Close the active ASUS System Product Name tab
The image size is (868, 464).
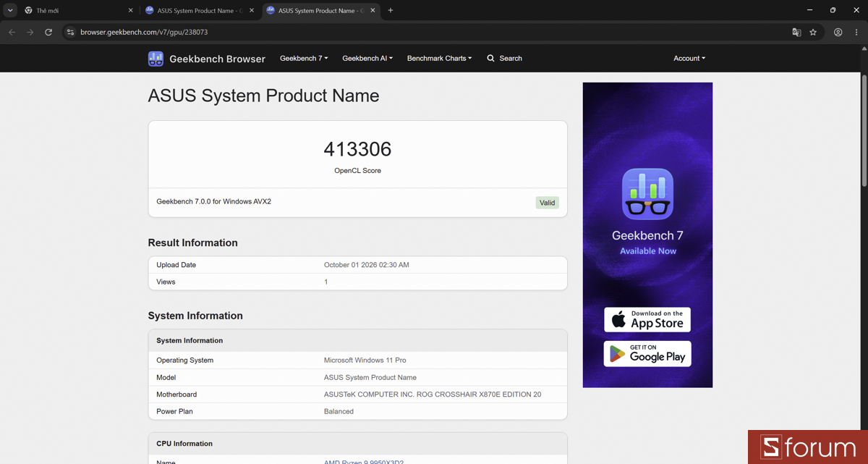pyautogui.click(x=373, y=10)
